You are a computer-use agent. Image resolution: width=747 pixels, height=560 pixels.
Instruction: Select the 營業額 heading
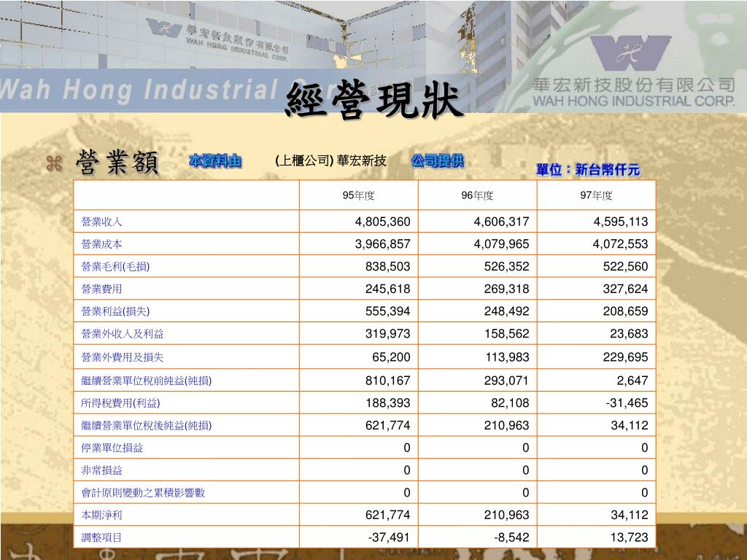click(117, 162)
